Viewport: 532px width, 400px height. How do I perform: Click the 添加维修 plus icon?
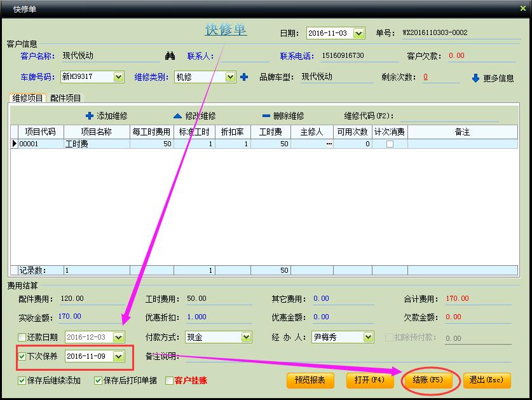point(90,116)
